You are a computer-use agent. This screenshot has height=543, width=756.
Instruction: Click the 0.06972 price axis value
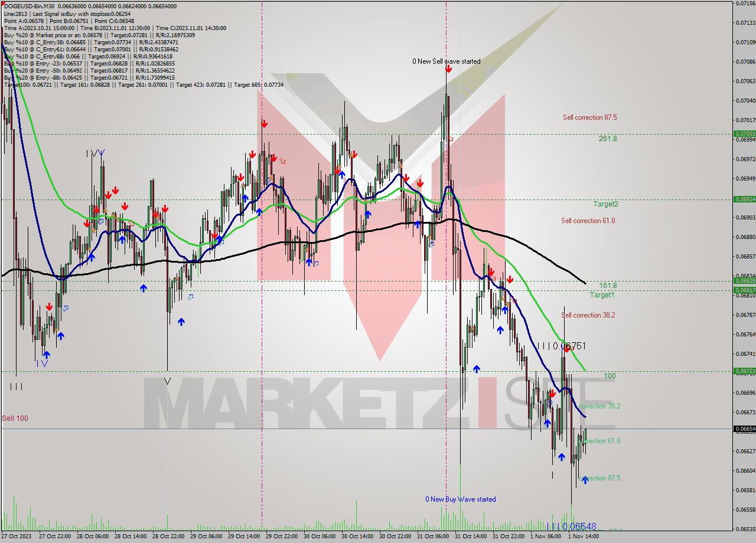click(745, 159)
